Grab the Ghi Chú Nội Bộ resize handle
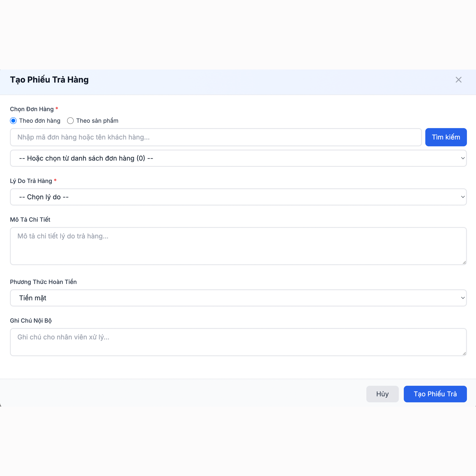 tap(464, 354)
